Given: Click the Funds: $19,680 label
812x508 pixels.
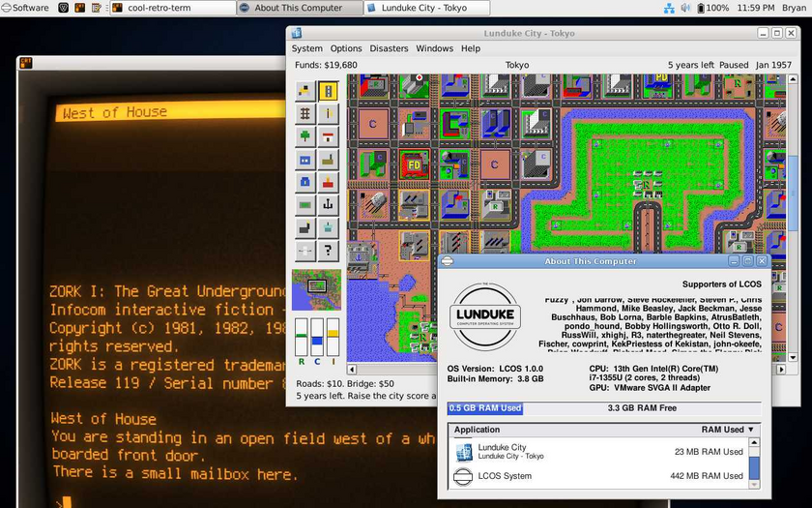Looking at the screenshot, I should point(326,65).
